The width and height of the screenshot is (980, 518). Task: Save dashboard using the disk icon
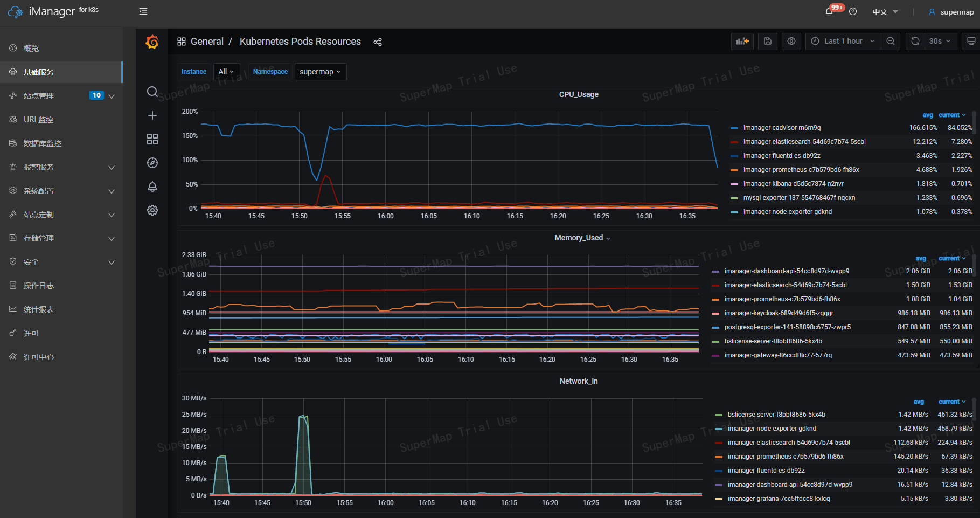coord(767,42)
